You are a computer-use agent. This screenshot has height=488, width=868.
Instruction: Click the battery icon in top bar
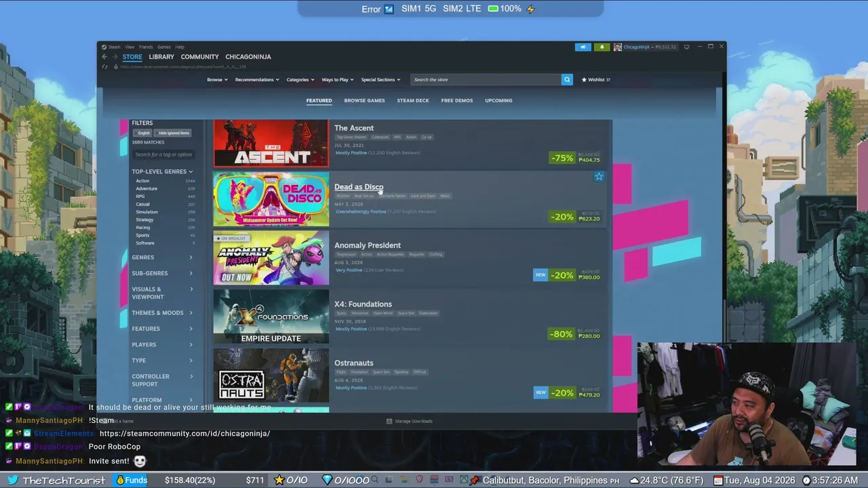[493, 9]
